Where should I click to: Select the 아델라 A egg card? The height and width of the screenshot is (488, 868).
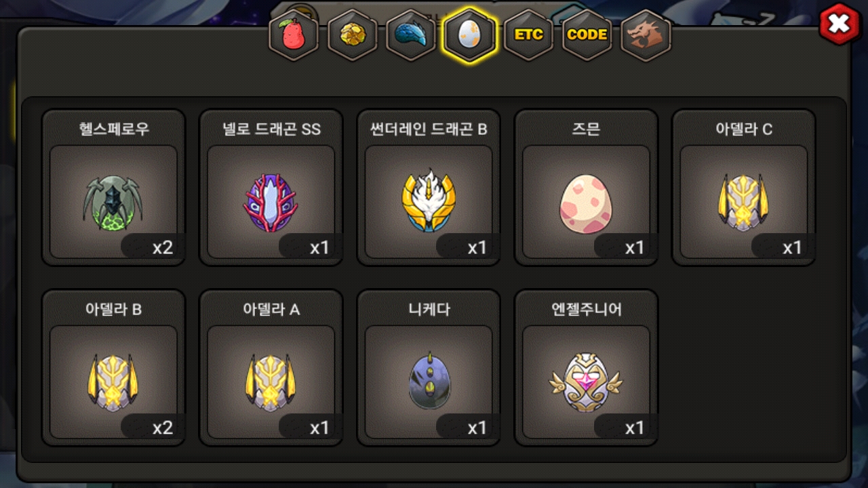point(271,368)
